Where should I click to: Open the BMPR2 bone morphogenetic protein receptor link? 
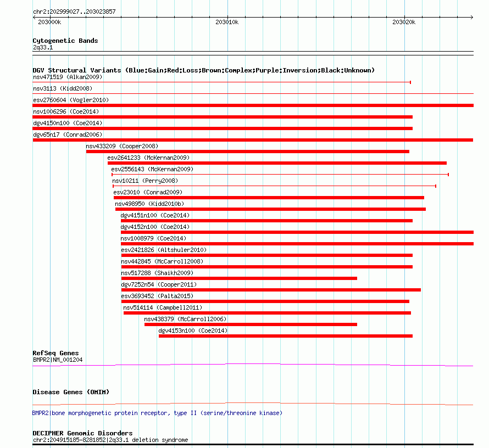coord(157,413)
